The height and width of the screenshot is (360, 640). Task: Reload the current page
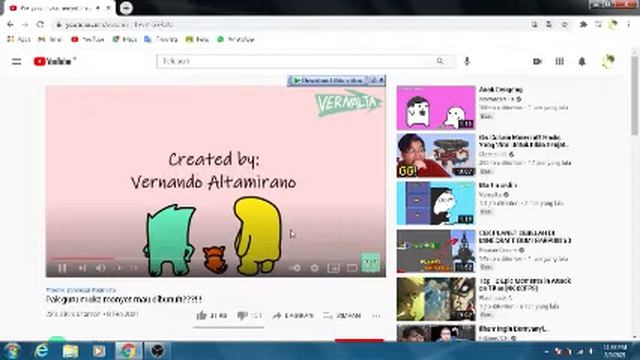(x=40, y=25)
